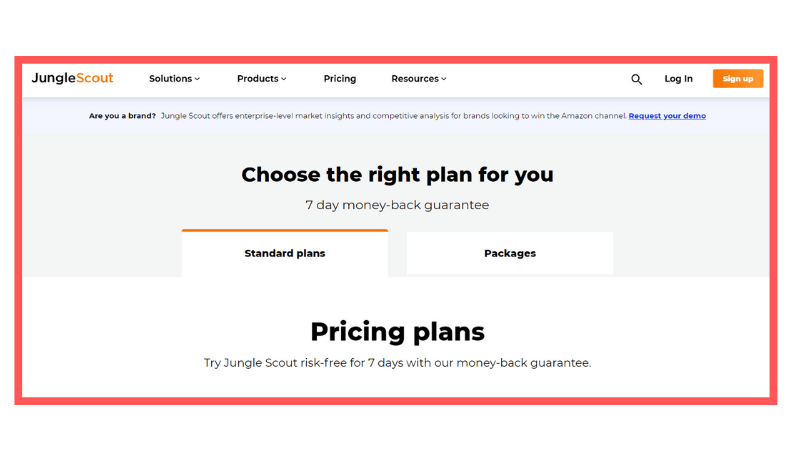Expand the chevron next to Resources
The width and height of the screenshot is (800, 450).
[x=444, y=79]
